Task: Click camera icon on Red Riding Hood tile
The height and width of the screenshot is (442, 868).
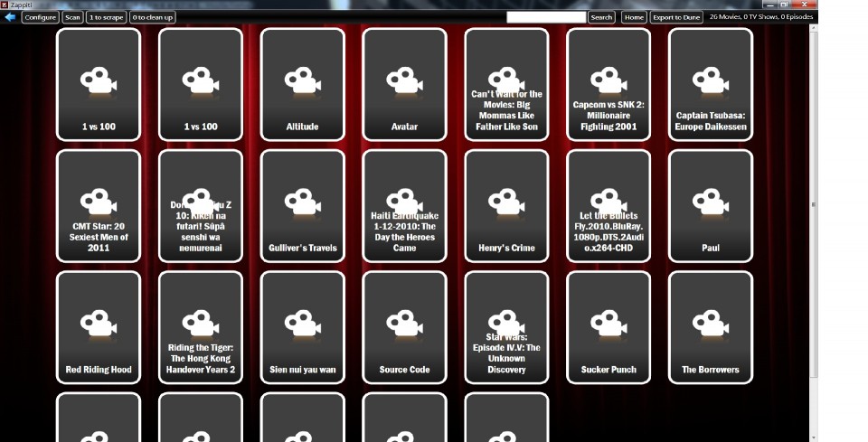Action: tap(98, 324)
